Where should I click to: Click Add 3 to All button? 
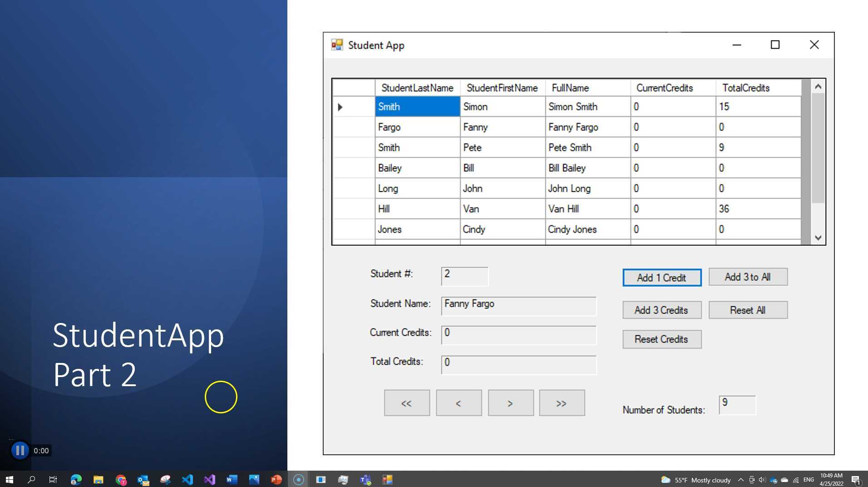pos(748,277)
